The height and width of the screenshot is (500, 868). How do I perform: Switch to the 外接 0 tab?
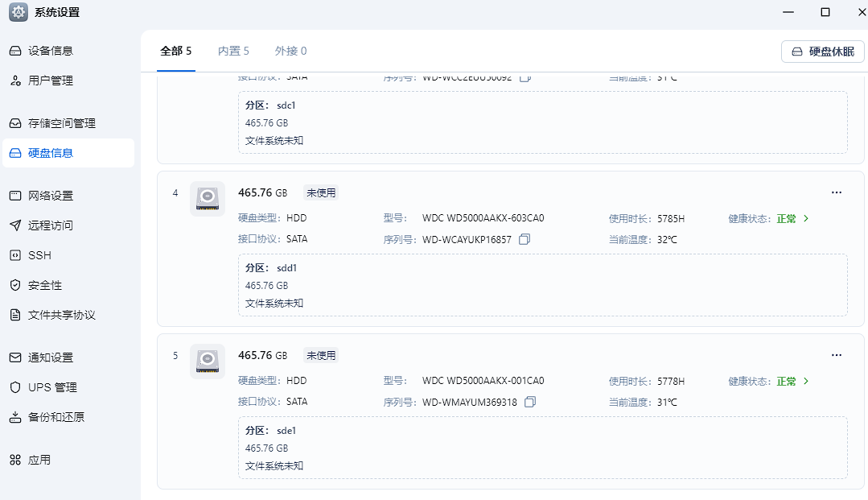pos(290,51)
